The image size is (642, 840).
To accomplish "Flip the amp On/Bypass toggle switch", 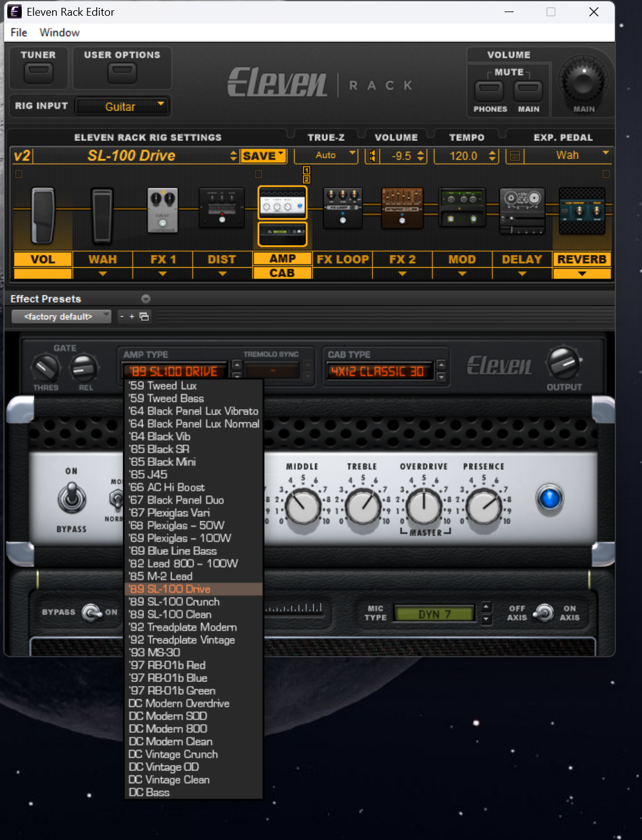I will 72,499.
